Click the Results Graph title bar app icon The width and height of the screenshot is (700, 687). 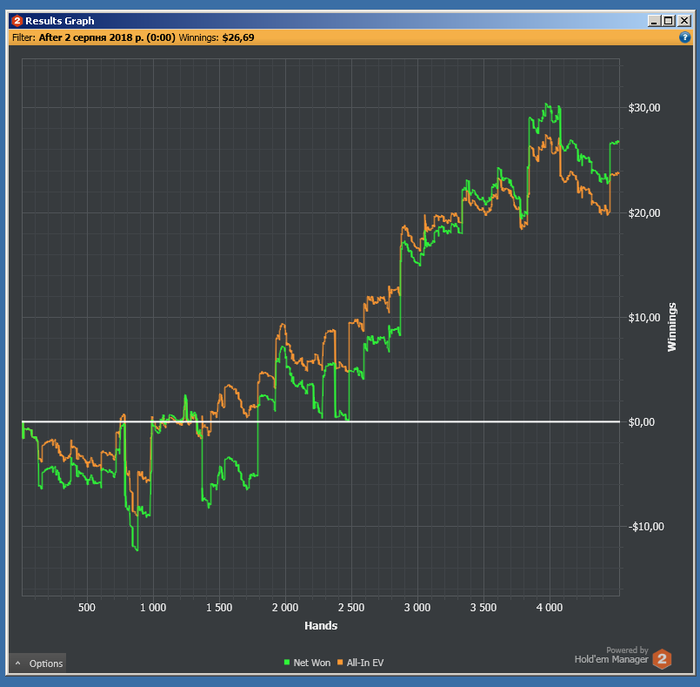click(17, 21)
